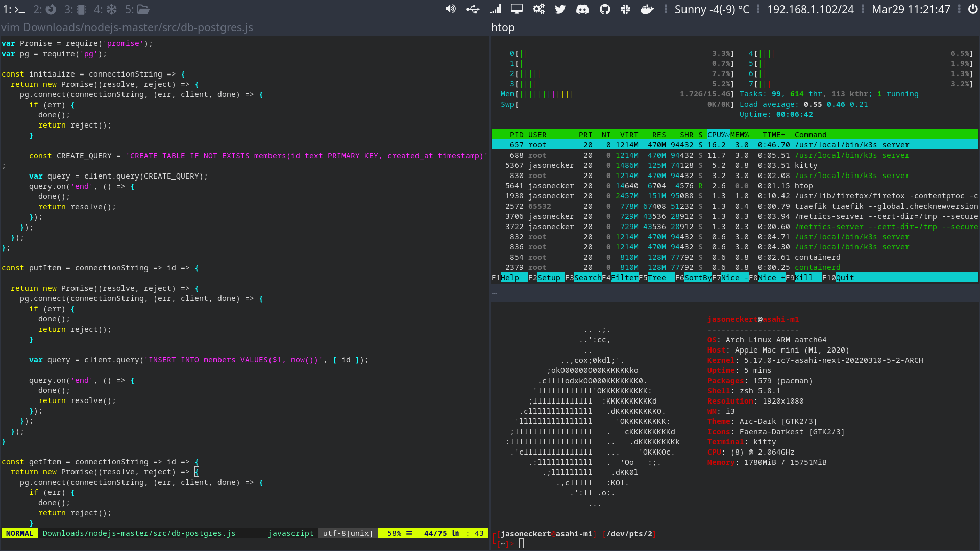Click the volume speaker icon
The width and height of the screenshot is (980, 551).
(450, 9)
